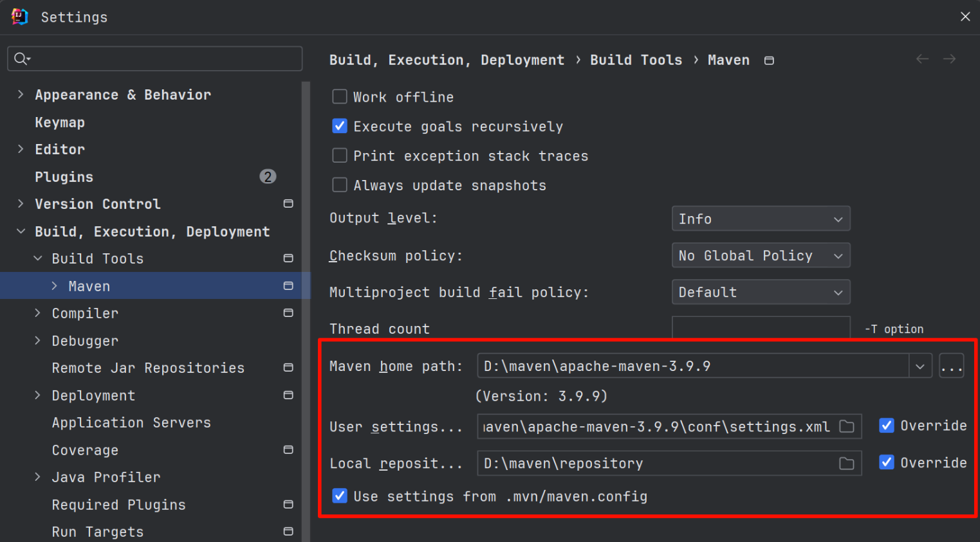The image size is (980, 542).
Task: Expand the Java Profiler node
Action: 37,477
